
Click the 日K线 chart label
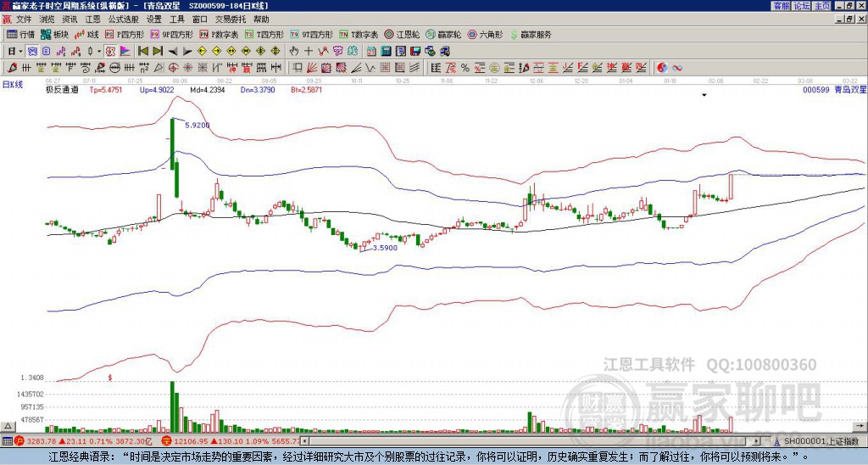click(12, 85)
